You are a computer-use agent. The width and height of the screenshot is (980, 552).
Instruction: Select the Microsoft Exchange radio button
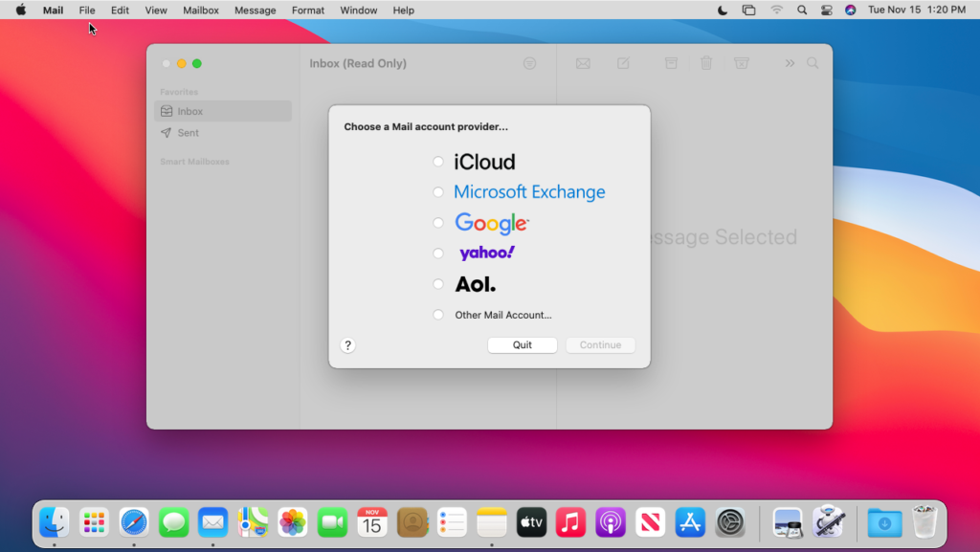(438, 192)
